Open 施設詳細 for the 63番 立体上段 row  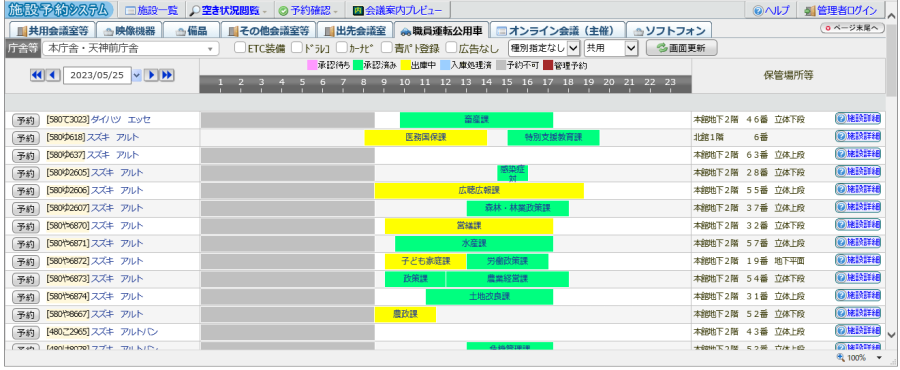click(x=858, y=154)
